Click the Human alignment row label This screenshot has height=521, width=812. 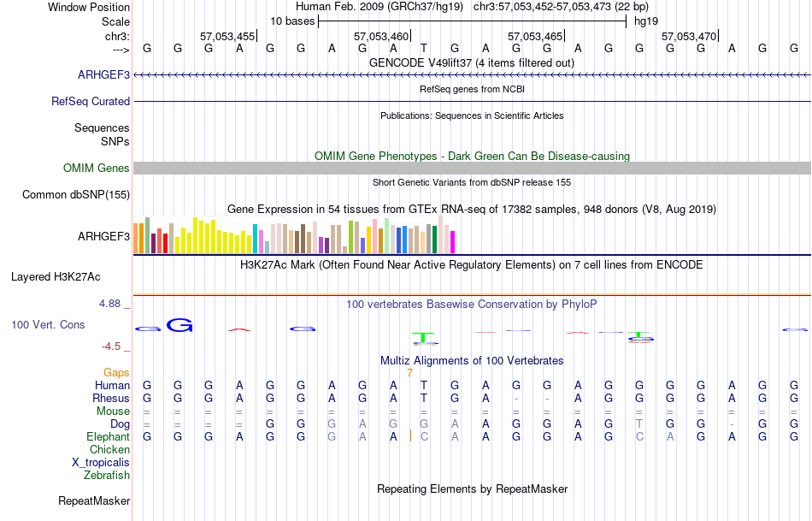click(x=112, y=385)
